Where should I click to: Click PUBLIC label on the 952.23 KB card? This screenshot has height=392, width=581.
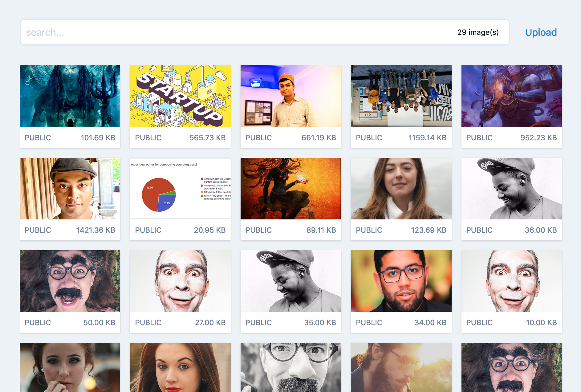point(479,138)
